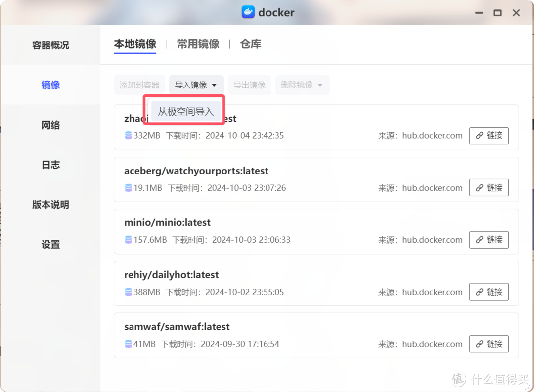
Task: Open 设置 from the sidebar
Action: click(x=50, y=244)
